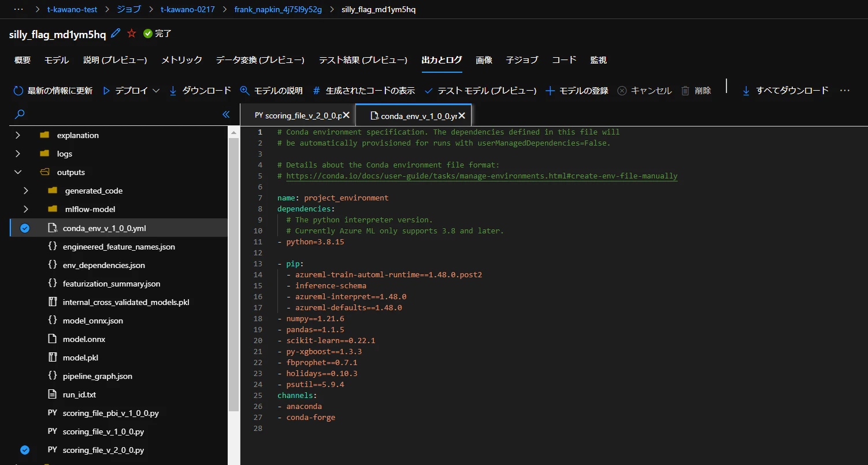Expand the generated_code folder
Image resolution: width=868 pixels, height=465 pixels.
[x=25, y=191]
